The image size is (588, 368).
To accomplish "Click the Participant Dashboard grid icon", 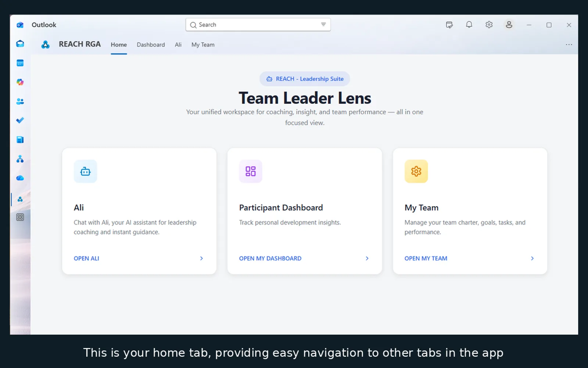I will 251,171.
